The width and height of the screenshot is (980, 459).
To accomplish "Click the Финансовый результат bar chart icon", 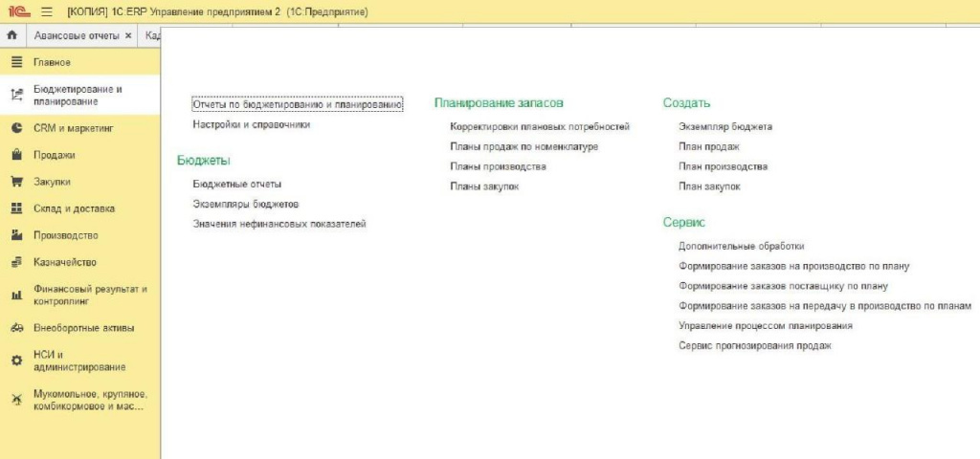I will [x=17, y=295].
